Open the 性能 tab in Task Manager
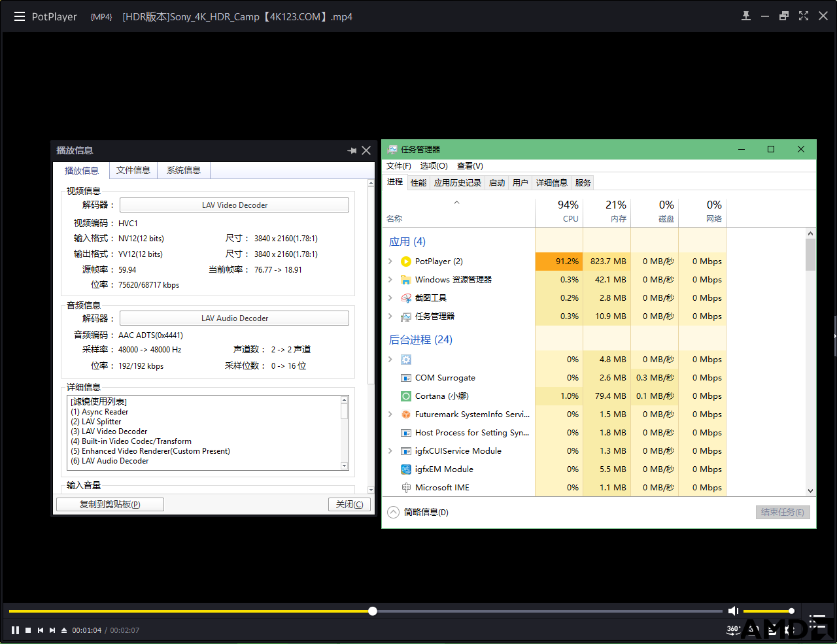 418,183
